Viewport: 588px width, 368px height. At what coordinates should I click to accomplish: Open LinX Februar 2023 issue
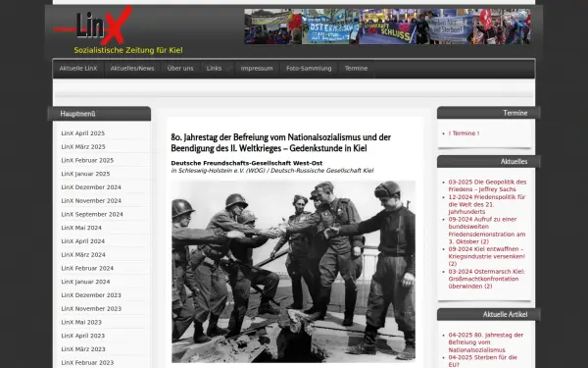[x=87, y=363]
